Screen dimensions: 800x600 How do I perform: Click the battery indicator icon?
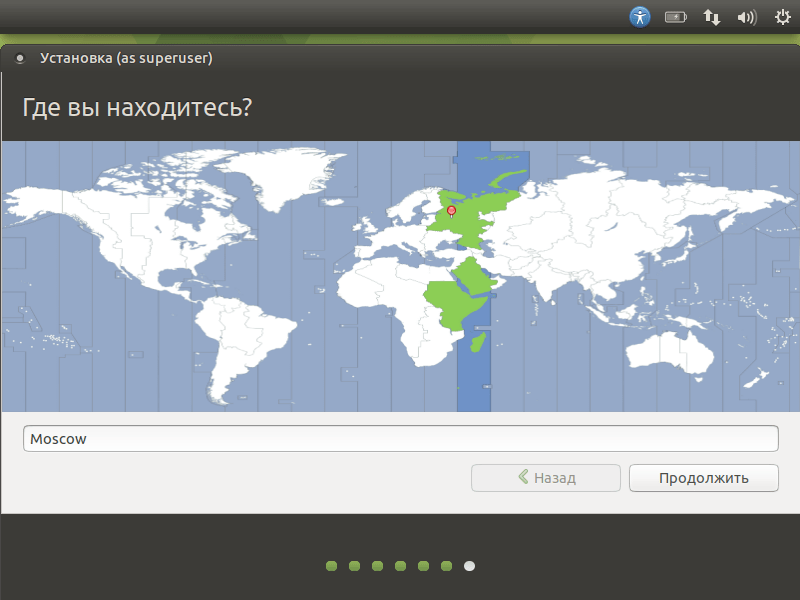pos(676,16)
